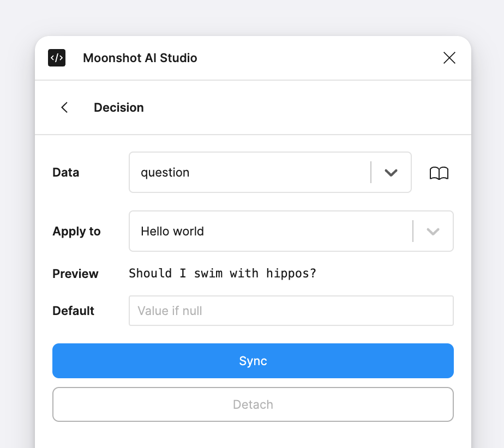This screenshot has height=448, width=504.
Task: Click the "Data" field label
Action: [66, 172]
